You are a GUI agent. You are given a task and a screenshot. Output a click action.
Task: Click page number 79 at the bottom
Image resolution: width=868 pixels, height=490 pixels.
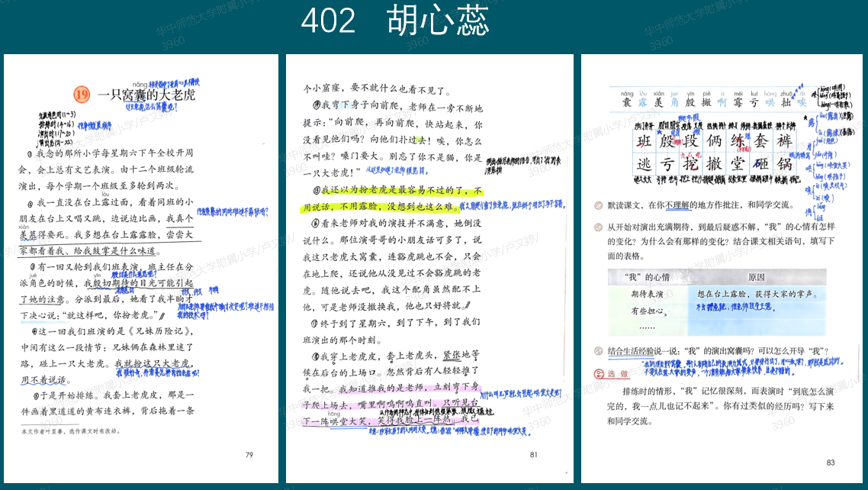pos(249,456)
